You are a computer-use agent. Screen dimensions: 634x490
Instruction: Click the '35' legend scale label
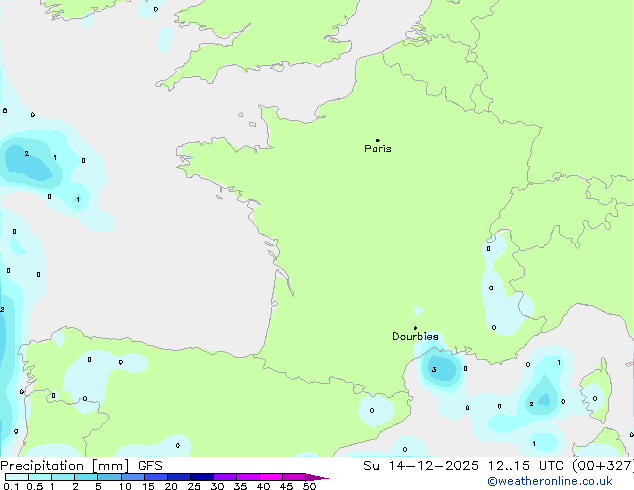(240, 486)
